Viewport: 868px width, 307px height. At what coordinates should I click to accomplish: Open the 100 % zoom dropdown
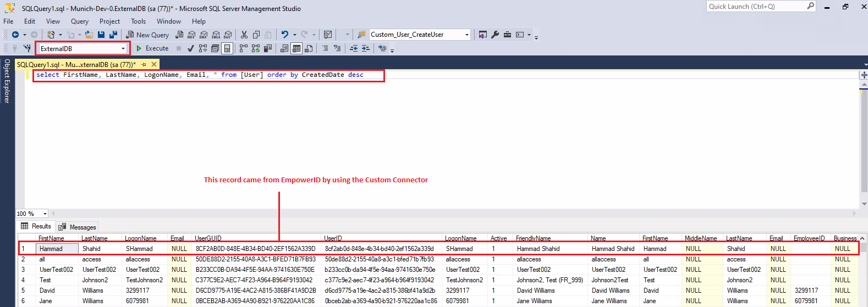coord(45,214)
